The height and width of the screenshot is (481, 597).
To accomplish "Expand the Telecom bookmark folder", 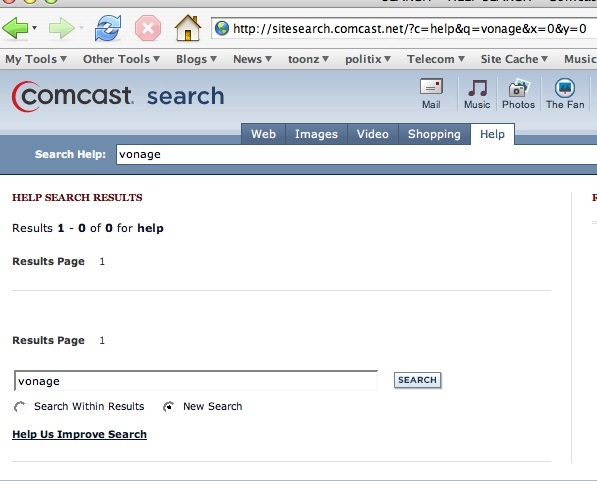I will click(x=436, y=59).
